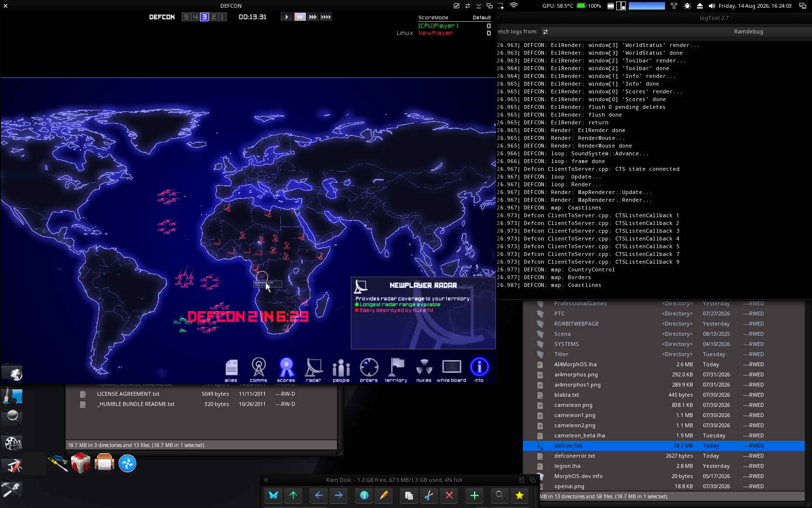812x508 pixels.
Task: Show file information in Ram Disk toolbar
Action: pyautogui.click(x=364, y=495)
